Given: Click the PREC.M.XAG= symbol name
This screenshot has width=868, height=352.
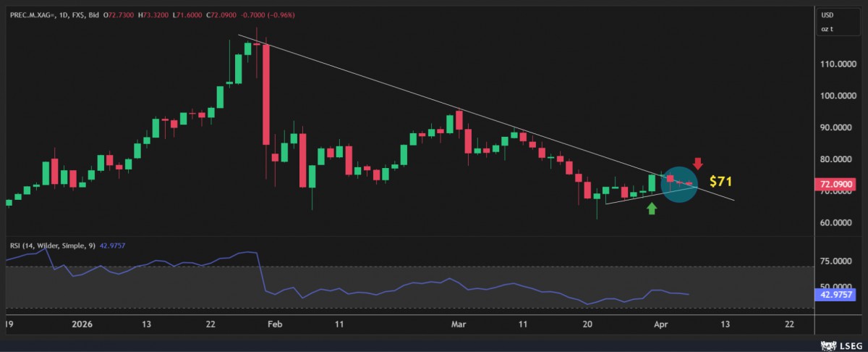Looking at the screenshot, I should point(32,15).
